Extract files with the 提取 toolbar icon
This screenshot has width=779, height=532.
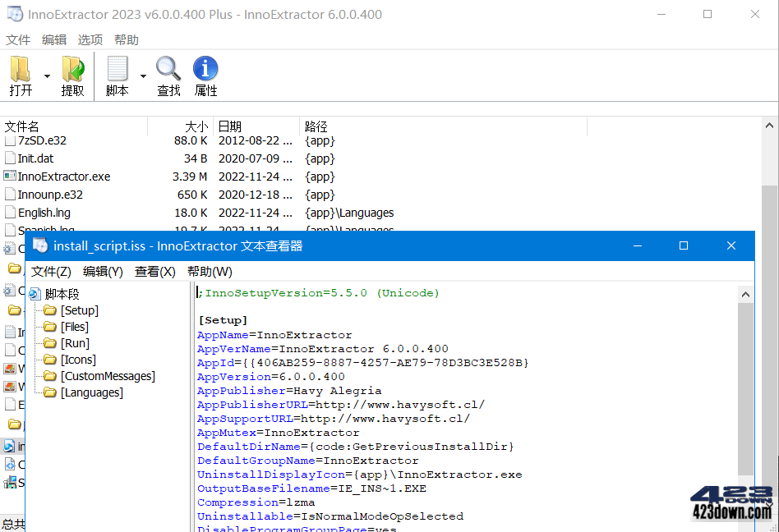tap(73, 69)
